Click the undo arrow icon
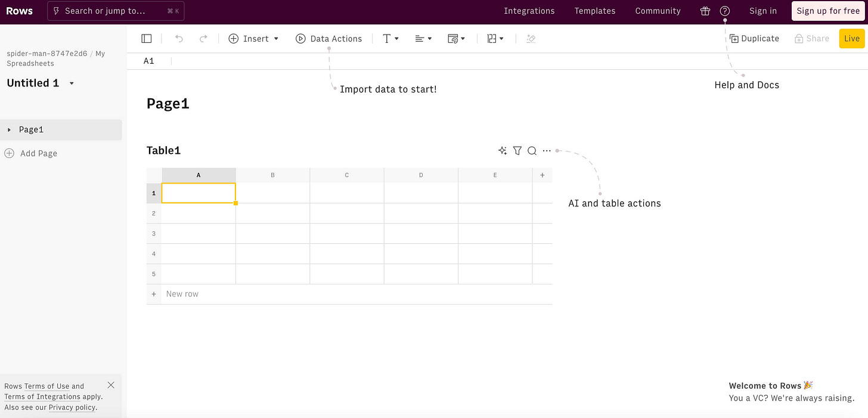The width and height of the screenshot is (868, 418). coord(179,39)
